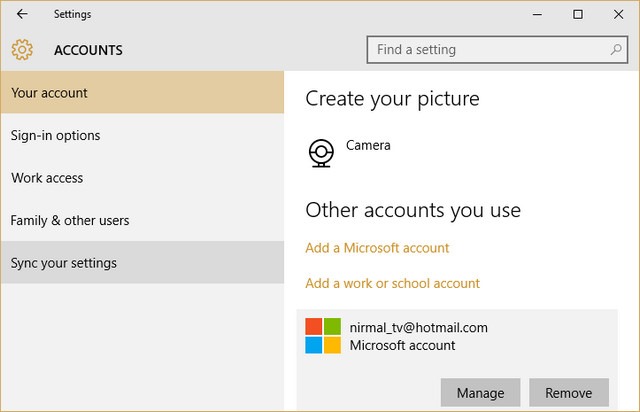The width and height of the screenshot is (640, 412).
Task: Click the Other accounts you use heading
Action: pos(413,210)
